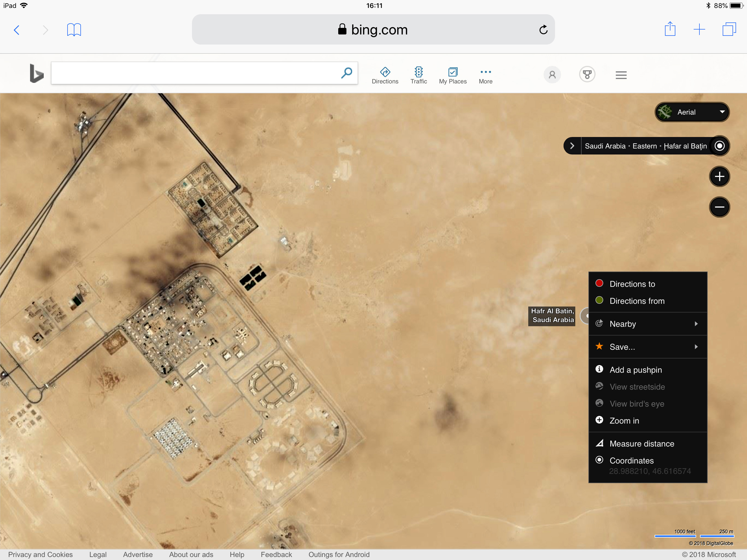Click the Traffic light icon

pyautogui.click(x=418, y=72)
